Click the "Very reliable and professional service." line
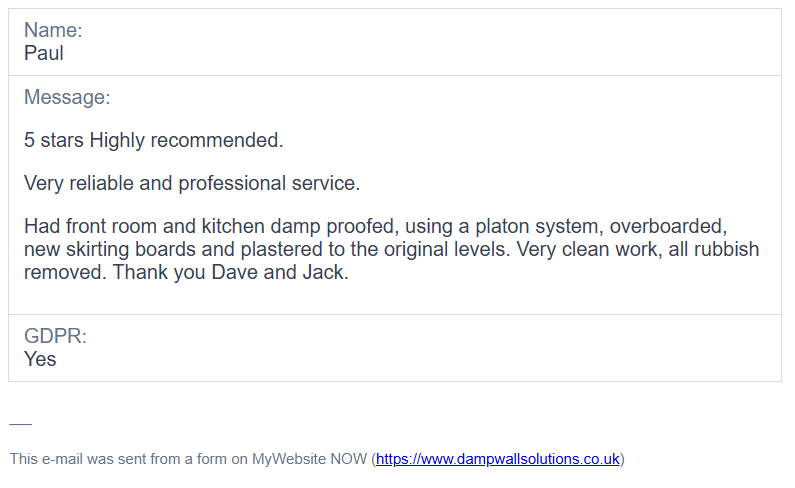Image resolution: width=795 pixels, height=488 pixels. point(192,184)
